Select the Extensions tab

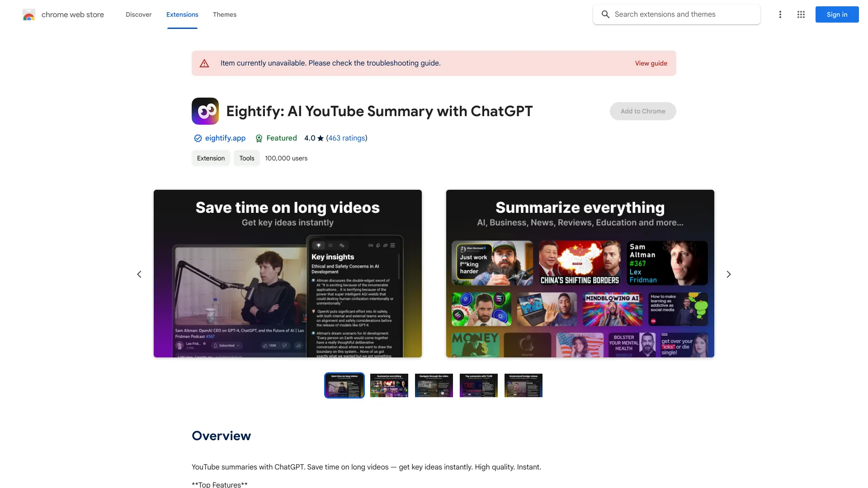click(x=182, y=14)
